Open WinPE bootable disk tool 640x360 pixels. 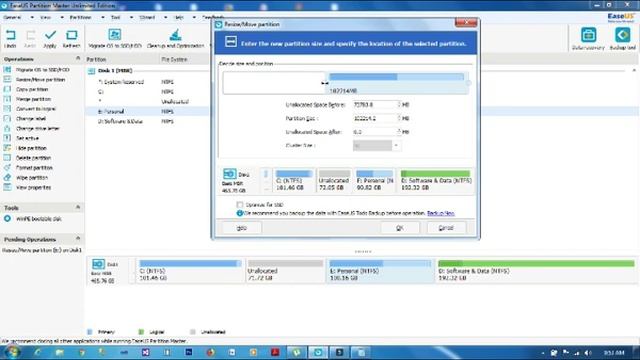coord(38,219)
